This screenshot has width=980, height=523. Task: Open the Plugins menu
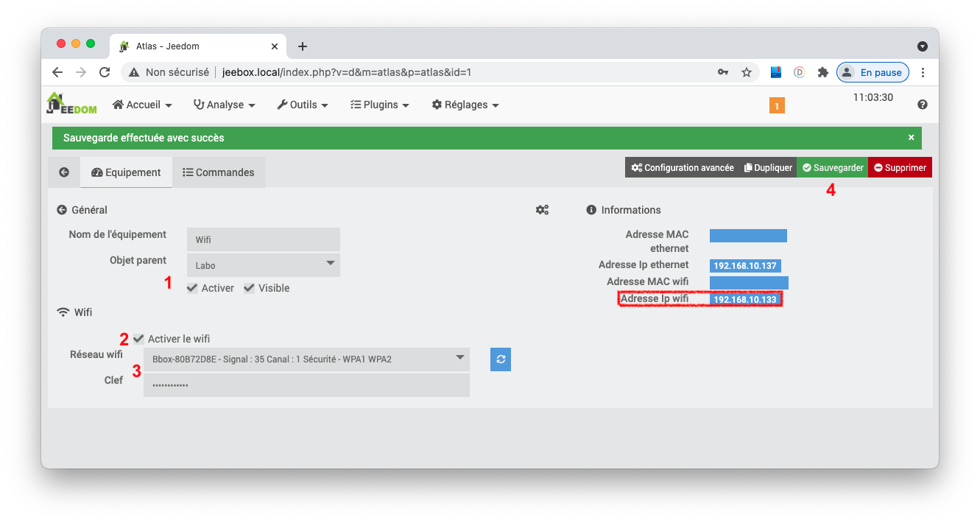[379, 105]
